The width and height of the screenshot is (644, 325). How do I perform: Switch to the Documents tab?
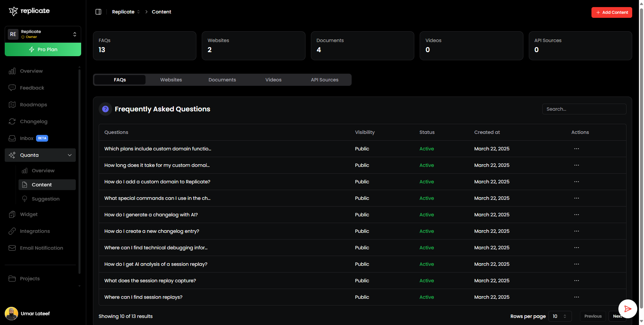(x=222, y=80)
